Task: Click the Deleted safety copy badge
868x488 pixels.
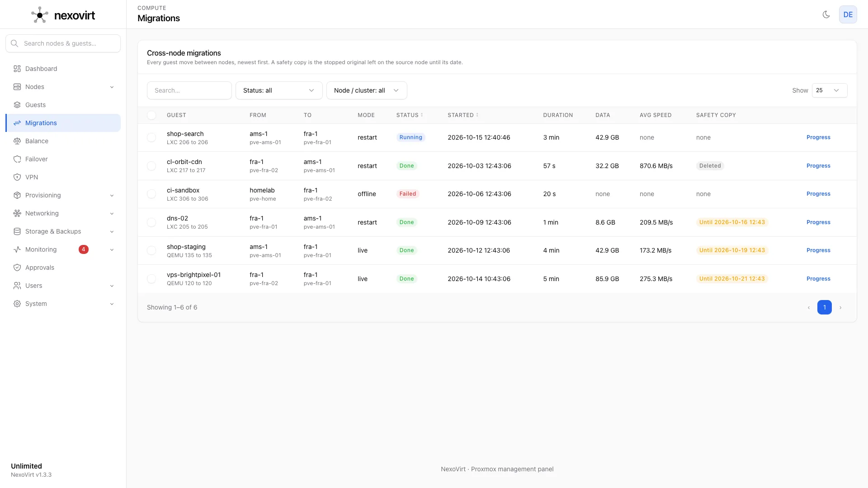Action: (710, 166)
